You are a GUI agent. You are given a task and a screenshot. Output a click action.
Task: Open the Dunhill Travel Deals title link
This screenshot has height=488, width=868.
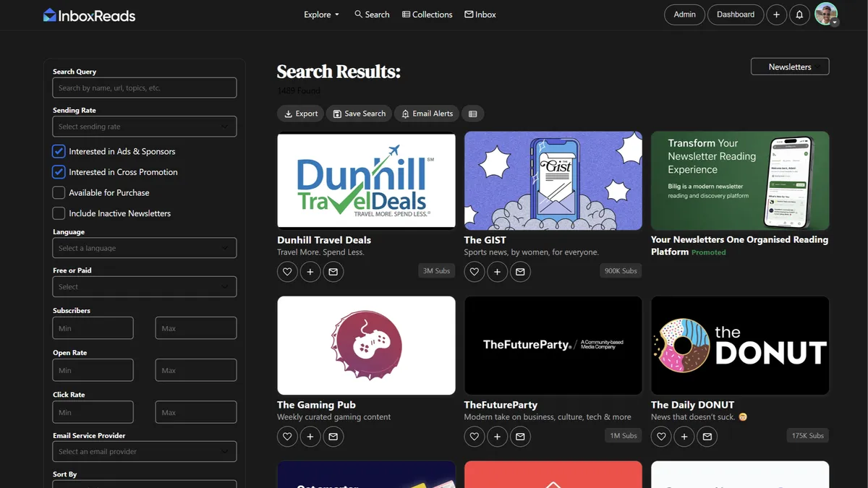324,240
